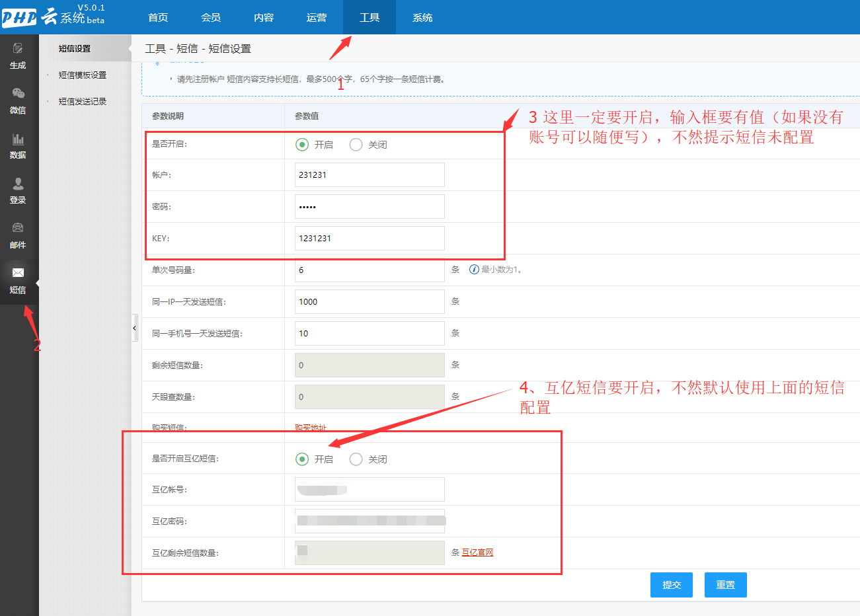860x616 pixels.
Task: Collapse the left submenu panel arrow
Action: click(x=135, y=328)
